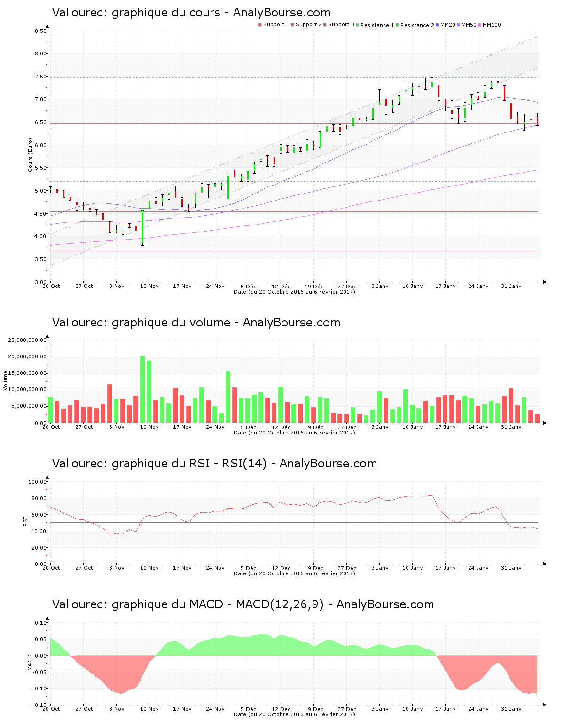Select the Support 2 legend label
Screen dimensions: 564x728
pyautogui.click(x=309, y=25)
